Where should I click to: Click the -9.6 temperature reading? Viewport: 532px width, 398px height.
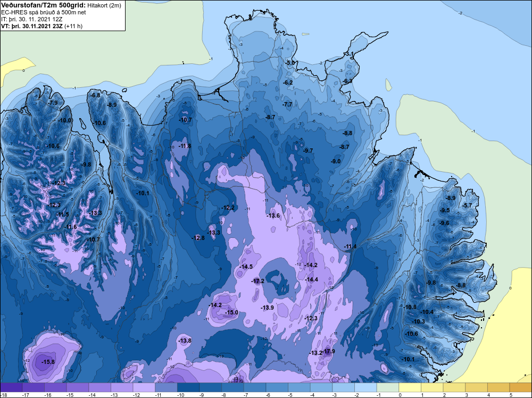444,223
